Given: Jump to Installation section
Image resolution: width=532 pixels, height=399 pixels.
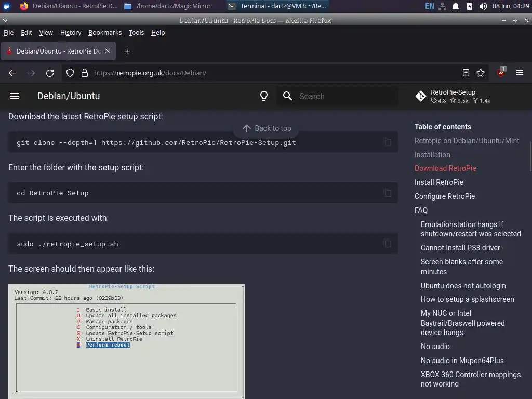Looking at the screenshot, I should click(432, 155).
